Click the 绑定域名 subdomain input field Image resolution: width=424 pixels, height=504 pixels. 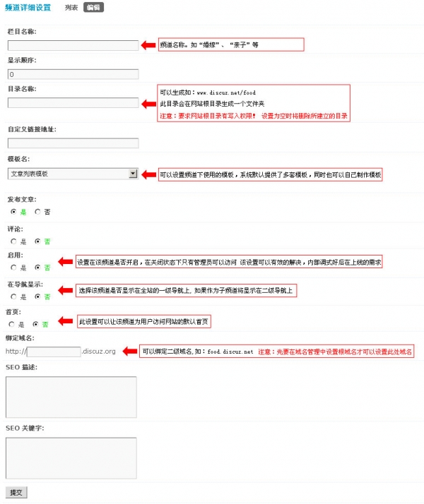point(54,351)
